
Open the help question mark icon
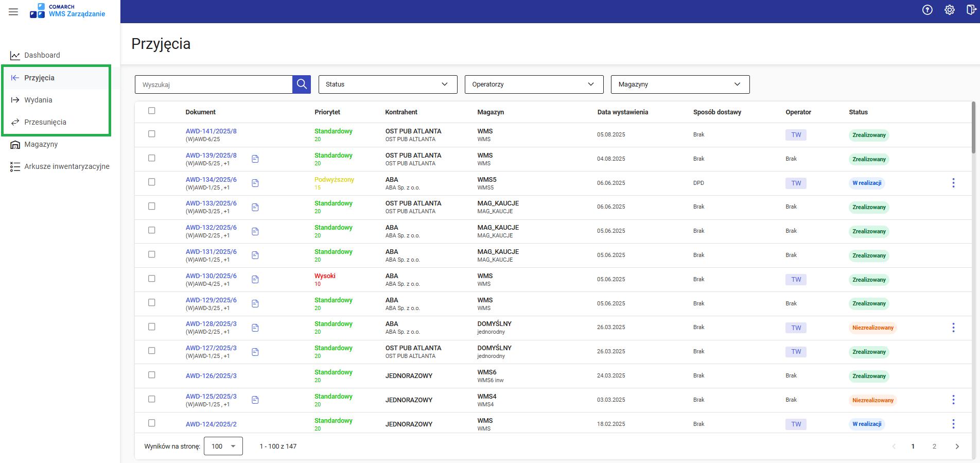(927, 10)
